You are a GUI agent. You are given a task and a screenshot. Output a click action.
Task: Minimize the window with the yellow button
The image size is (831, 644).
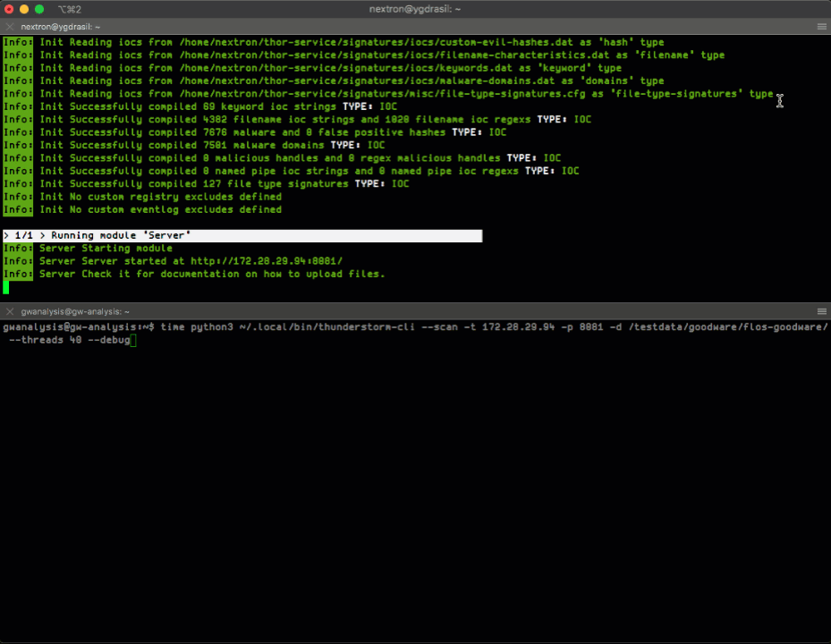(24, 9)
